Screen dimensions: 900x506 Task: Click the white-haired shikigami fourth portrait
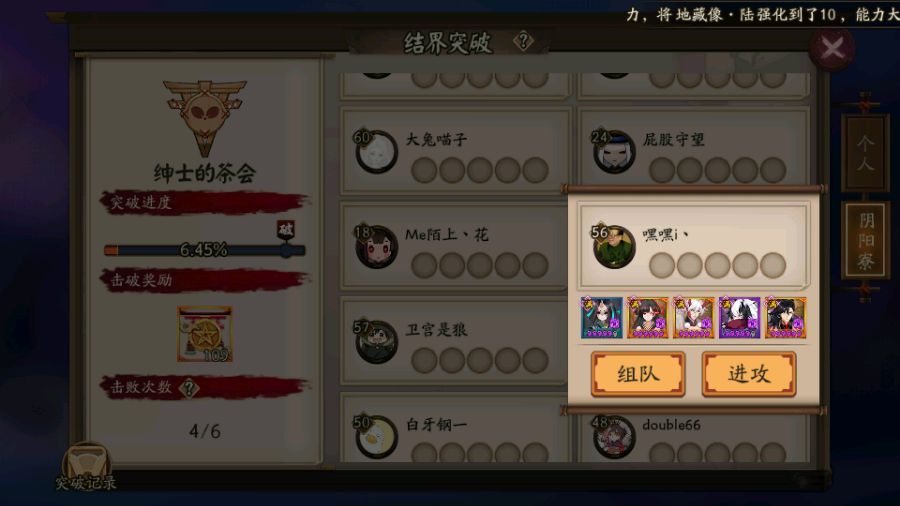point(739,317)
